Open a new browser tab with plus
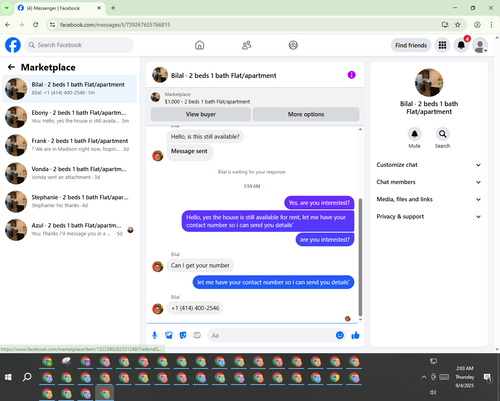 [113, 8]
